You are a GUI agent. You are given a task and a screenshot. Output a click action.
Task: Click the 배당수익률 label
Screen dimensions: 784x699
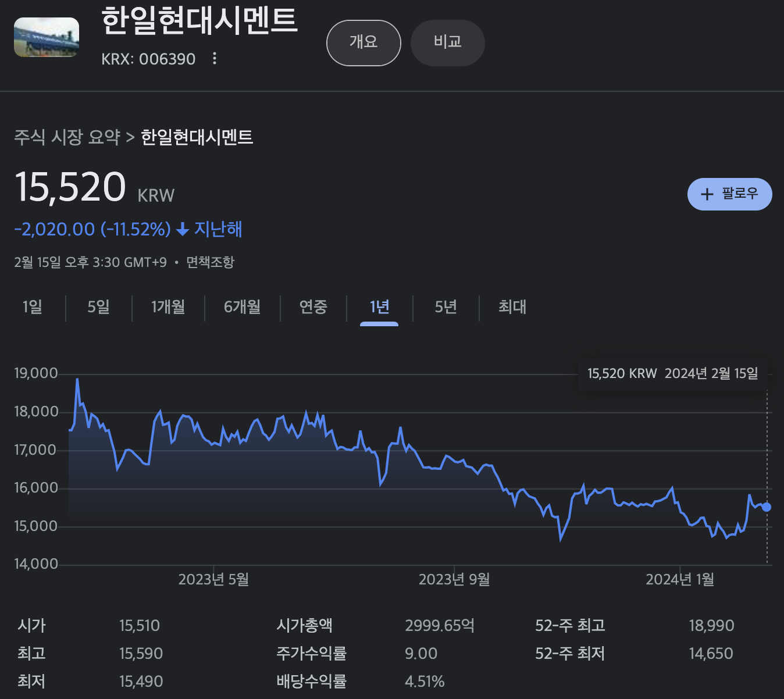point(311,682)
